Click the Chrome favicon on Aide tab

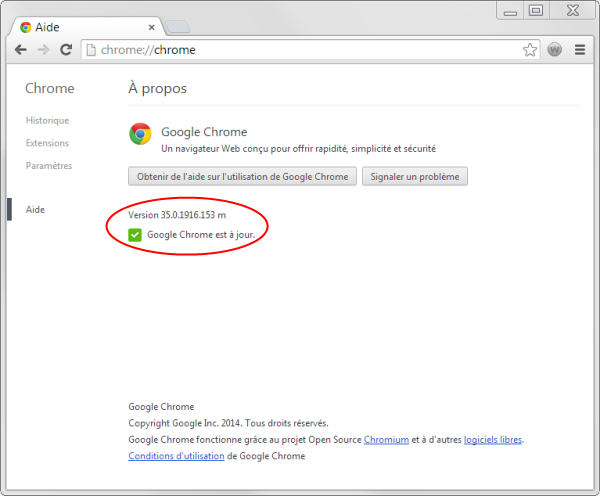(26, 28)
